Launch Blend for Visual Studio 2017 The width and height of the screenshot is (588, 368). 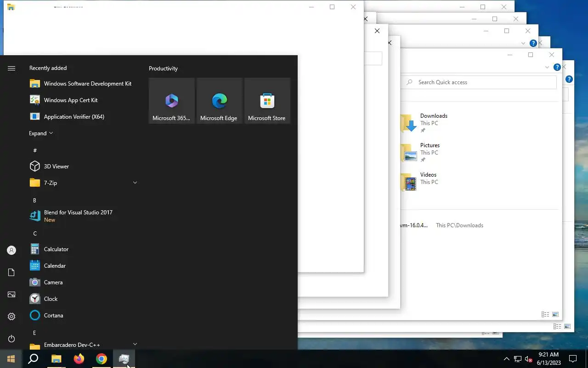click(x=83, y=216)
